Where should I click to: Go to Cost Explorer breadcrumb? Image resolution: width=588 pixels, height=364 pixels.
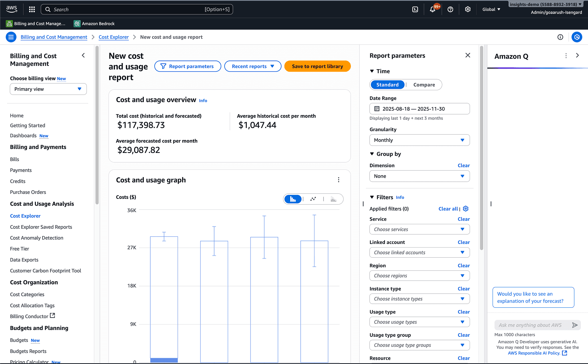(x=114, y=37)
